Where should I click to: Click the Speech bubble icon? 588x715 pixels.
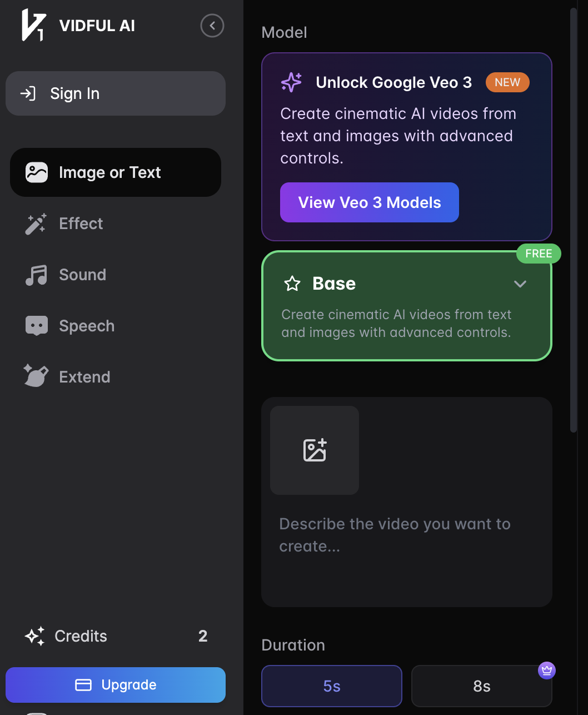pyautogui.click(x=36, y=326)
